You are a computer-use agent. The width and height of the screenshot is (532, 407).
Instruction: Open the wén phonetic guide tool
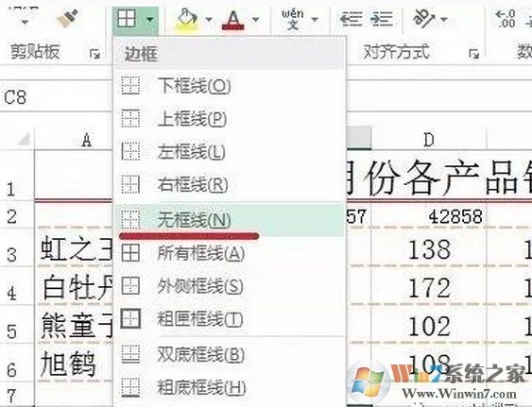click(x=293, y=20)
